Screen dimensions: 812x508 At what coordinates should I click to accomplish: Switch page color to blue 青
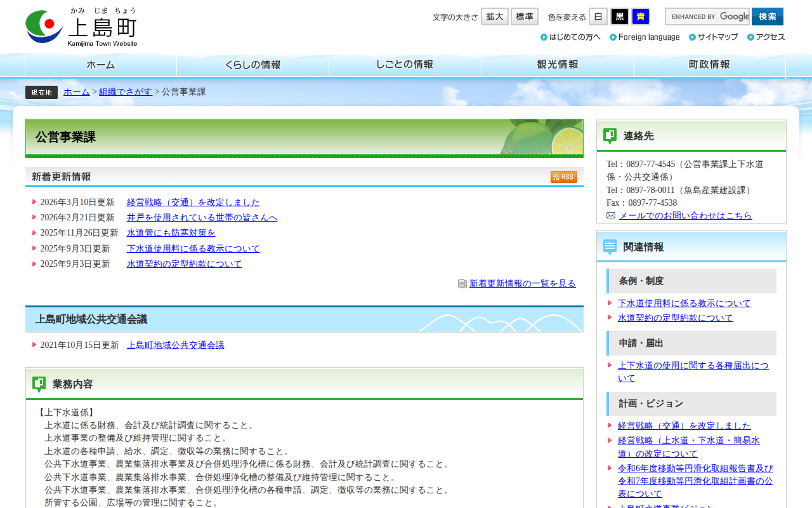coord(641,17)
